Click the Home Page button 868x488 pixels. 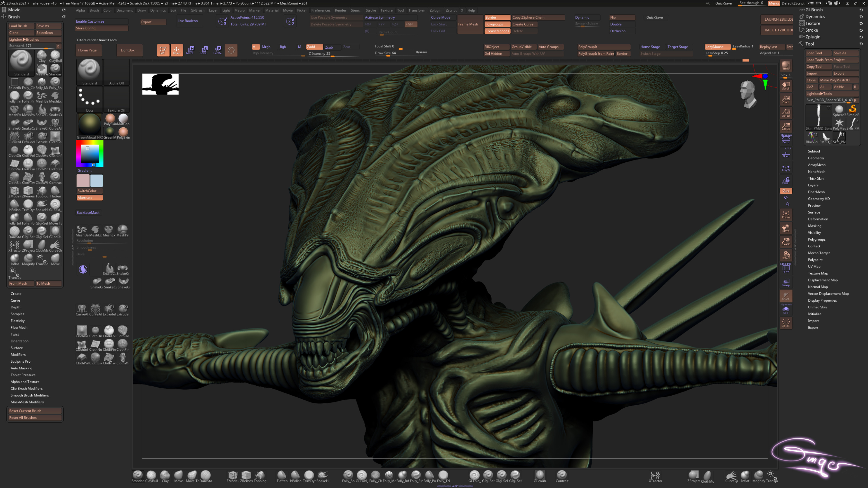(x=89, y=50)
